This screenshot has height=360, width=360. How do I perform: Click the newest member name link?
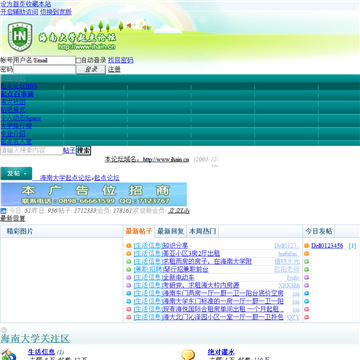coord(178,211)
